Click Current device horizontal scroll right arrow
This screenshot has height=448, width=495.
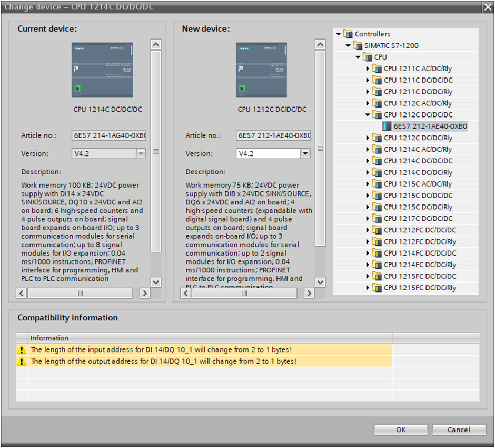point(145,293)
